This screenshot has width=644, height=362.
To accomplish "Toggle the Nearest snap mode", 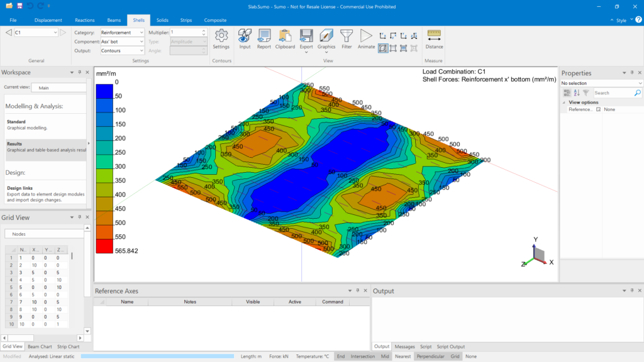I will (402, 356).
